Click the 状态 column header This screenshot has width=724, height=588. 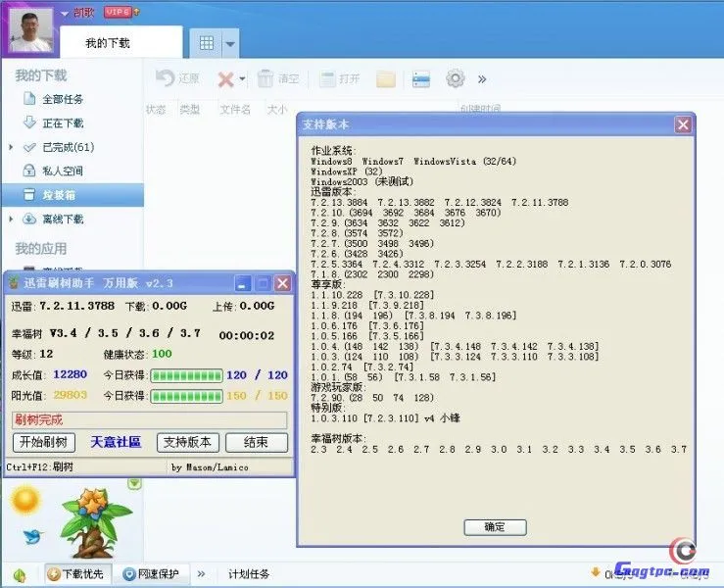click(156, 110)
